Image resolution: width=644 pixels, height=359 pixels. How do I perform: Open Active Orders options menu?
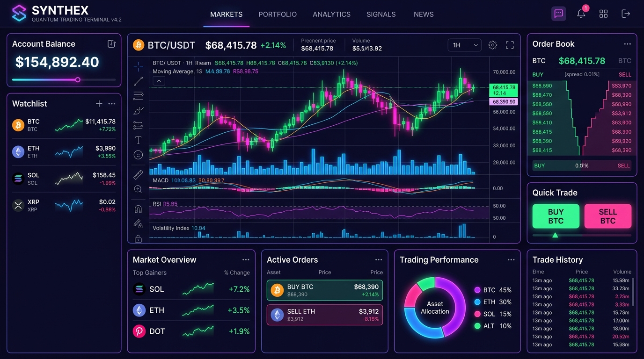(x=379, y=260)
